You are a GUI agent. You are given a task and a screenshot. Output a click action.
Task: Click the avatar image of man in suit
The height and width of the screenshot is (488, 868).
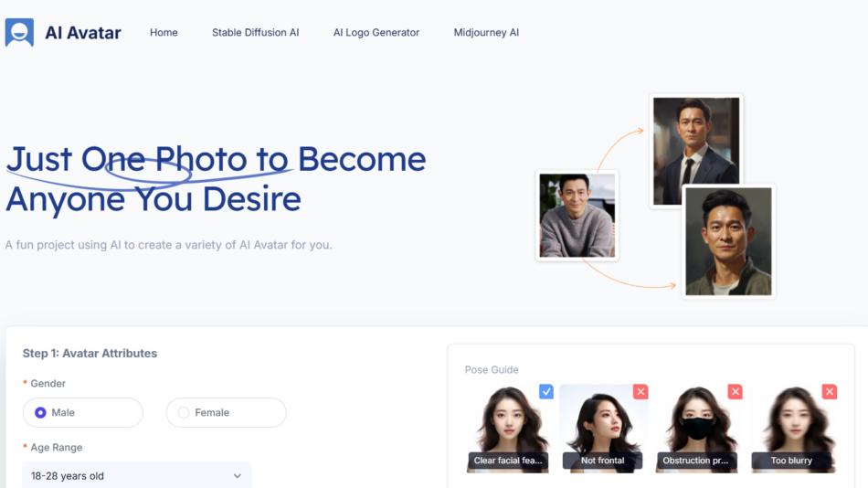(696, 151)
